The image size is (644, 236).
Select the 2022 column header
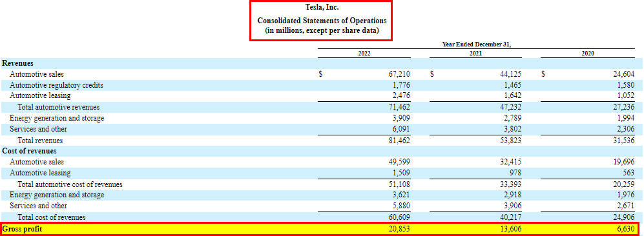(x=364, y=54)
